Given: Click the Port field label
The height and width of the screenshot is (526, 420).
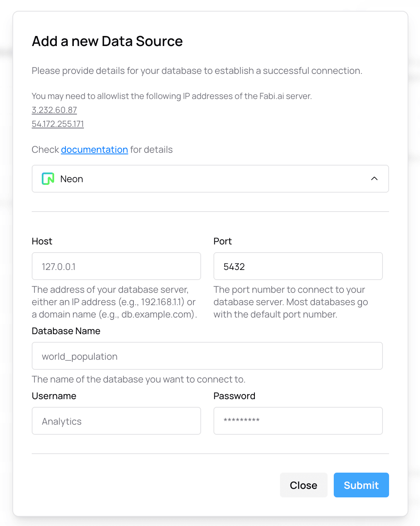Looking at the screenshot, I should tap(222, 241).
